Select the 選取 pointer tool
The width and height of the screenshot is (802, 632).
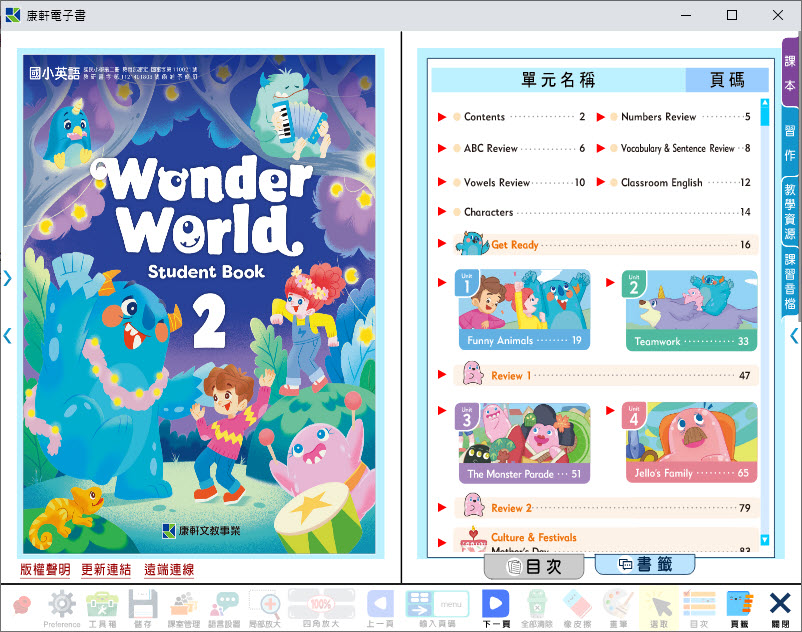659,607
